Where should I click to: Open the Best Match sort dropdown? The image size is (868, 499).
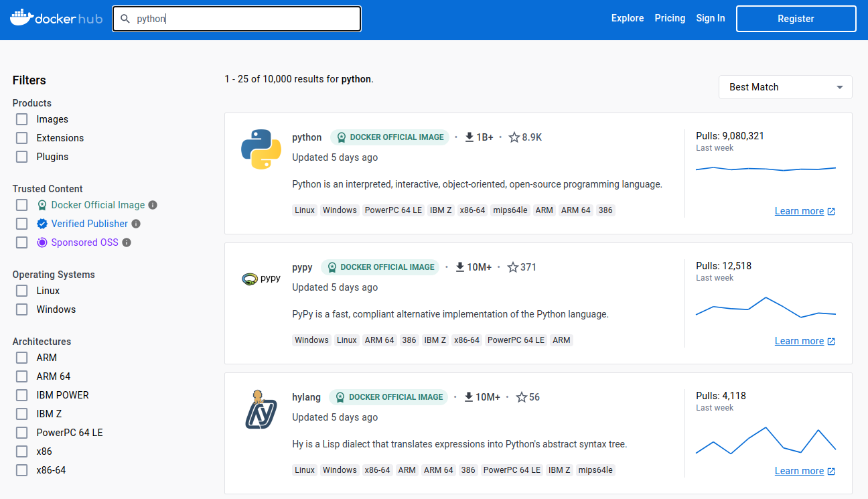coord(785,87)
